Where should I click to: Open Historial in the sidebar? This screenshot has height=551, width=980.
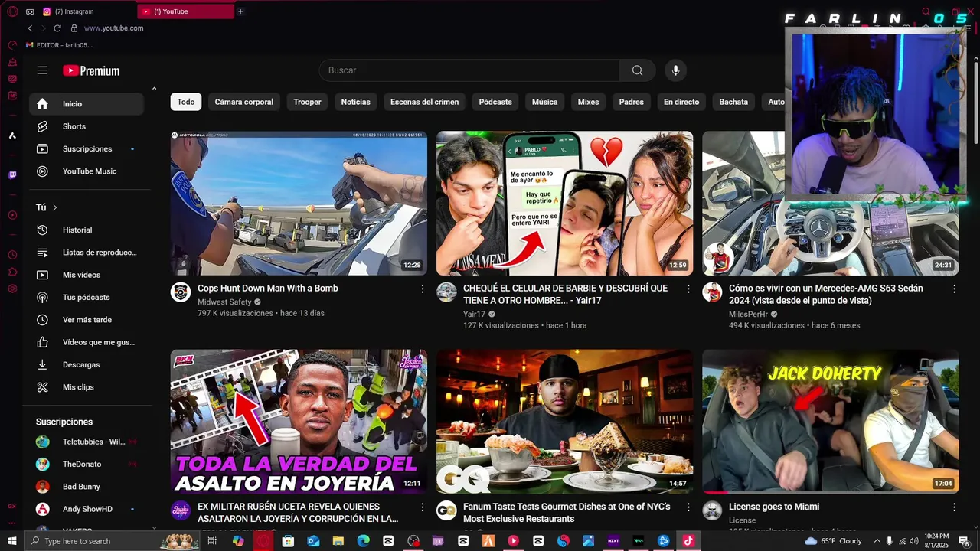point(87,230)
